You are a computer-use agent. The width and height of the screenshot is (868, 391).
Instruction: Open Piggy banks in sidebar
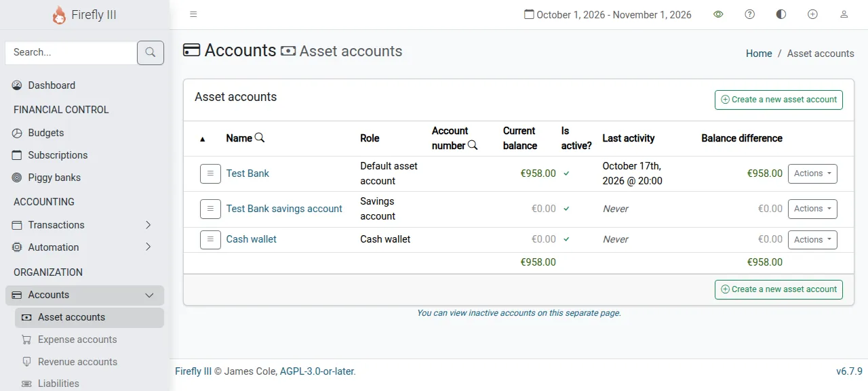click(85, 178)
